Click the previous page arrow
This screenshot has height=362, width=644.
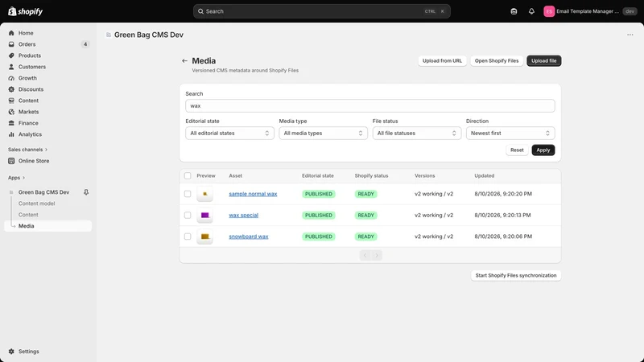click(x=365, y=255)
